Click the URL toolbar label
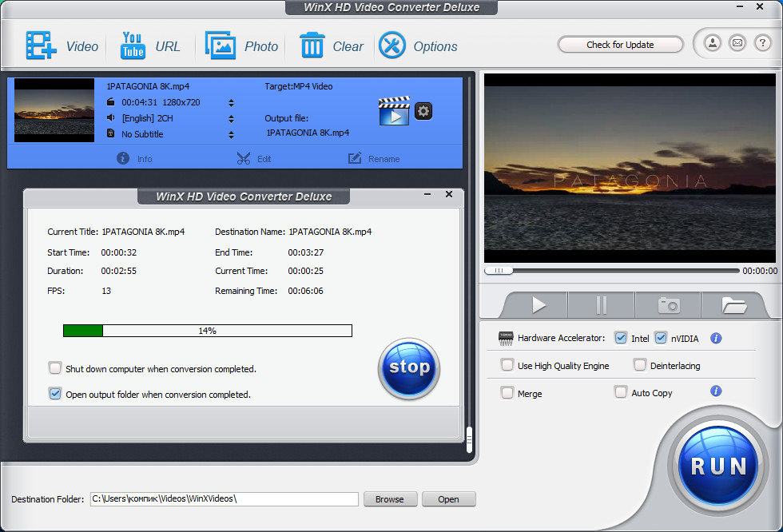783x532 pixels. click(x=168, y=46)
